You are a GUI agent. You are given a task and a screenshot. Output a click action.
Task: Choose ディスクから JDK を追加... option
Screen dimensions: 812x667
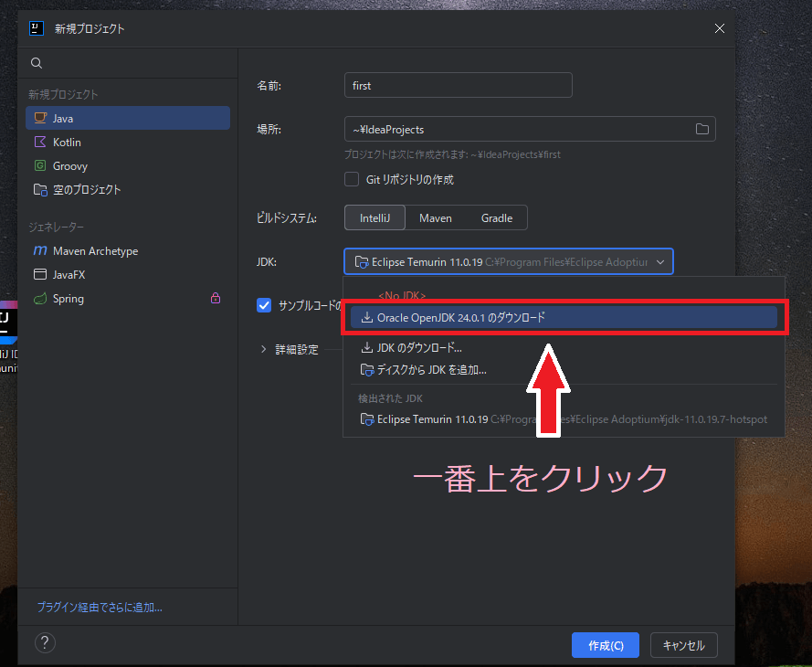[x=564, y=370]
